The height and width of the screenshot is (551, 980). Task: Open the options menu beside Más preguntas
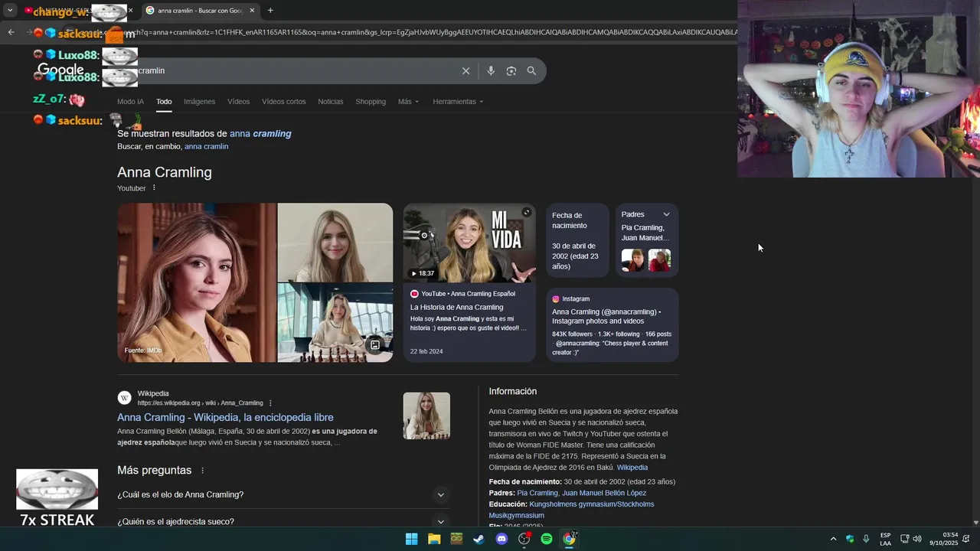[x=203, y=471]
